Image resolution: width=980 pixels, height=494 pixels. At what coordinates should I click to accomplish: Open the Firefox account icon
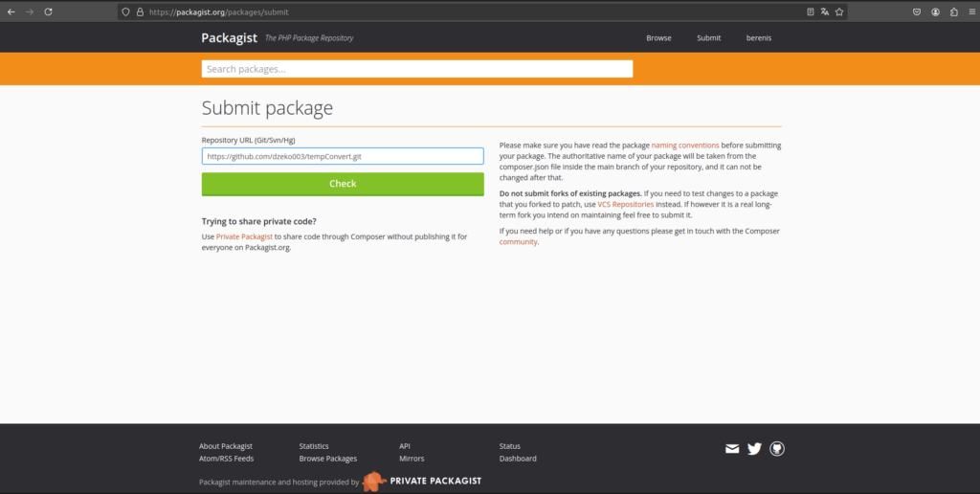936,11
